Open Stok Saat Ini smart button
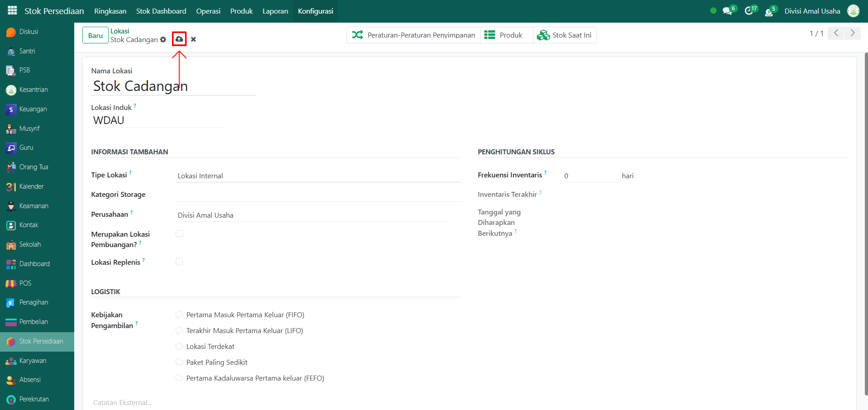Image resolution: width=868 pixels, height=410 pixels. pyautogui.click(x=564, y=35)
